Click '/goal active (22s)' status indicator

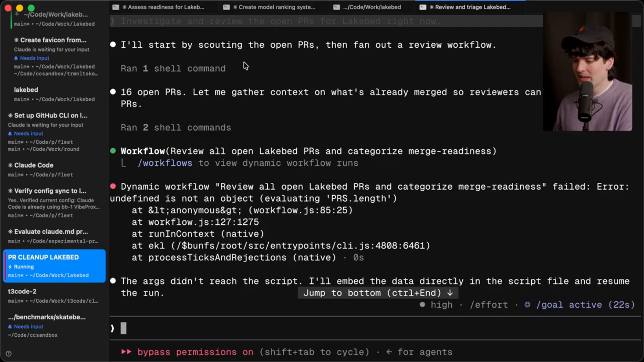580,305
